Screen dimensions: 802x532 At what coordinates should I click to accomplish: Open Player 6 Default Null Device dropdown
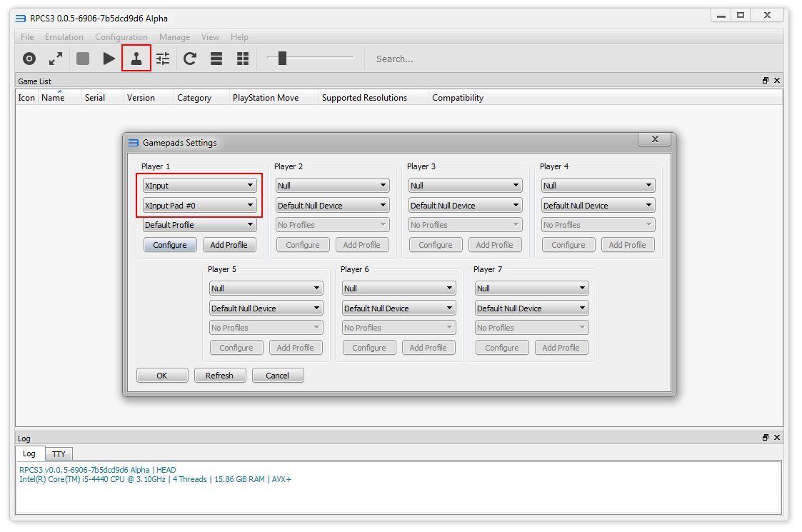tap(399, 308)
